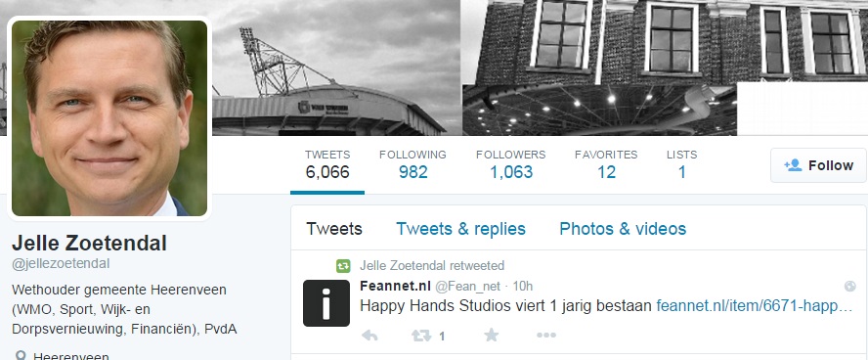Show the 12 Favorites
The height and width of the screenshot is (360, 868).
point(606,164)
